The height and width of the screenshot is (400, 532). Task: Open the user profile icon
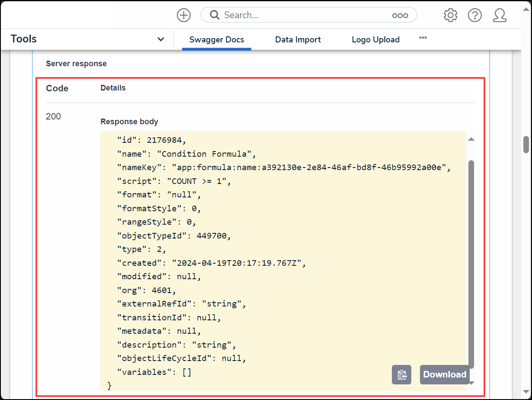coord(500,16)
